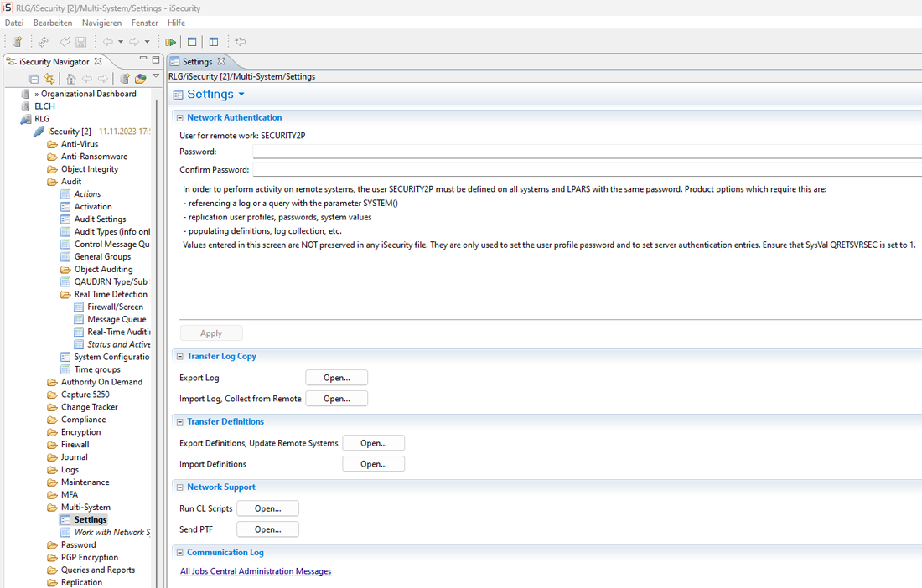The width and height of the screenshot is (922, 588).
Task: Select Organizational Dashboard in the tree
Action: pyautogui.click(x=85, y=94)
